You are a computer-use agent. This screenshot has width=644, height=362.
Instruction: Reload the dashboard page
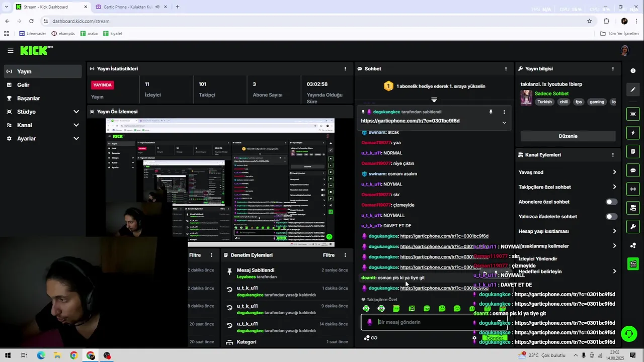tap(31, 21)
